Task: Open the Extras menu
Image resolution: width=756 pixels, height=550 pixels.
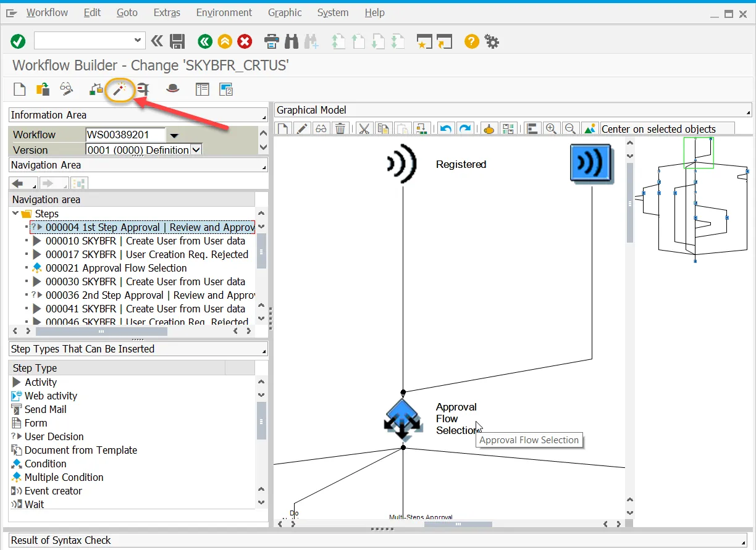Action: [x=167, y=12]
